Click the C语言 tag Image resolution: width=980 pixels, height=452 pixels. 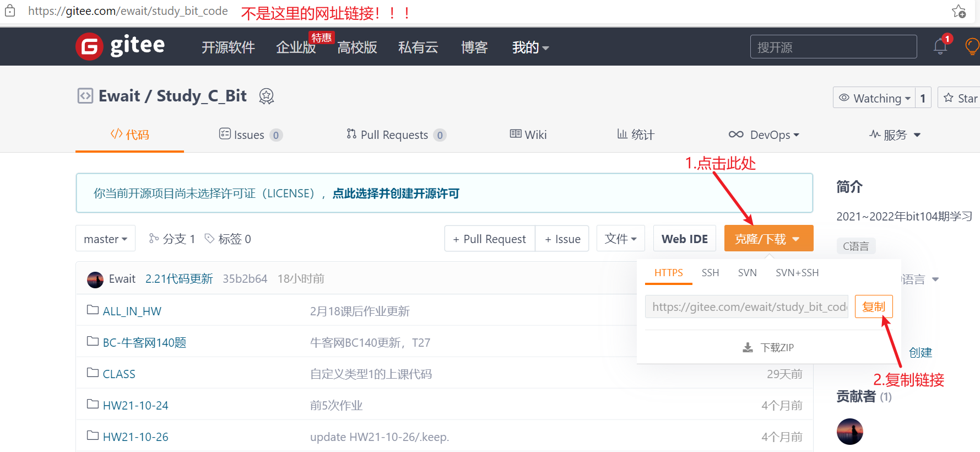point(856,246)
